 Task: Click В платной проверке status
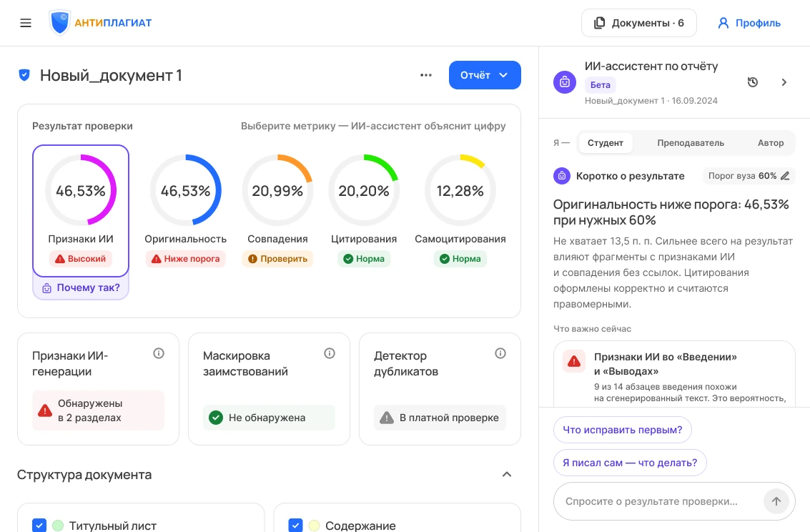tap(440, 418)
